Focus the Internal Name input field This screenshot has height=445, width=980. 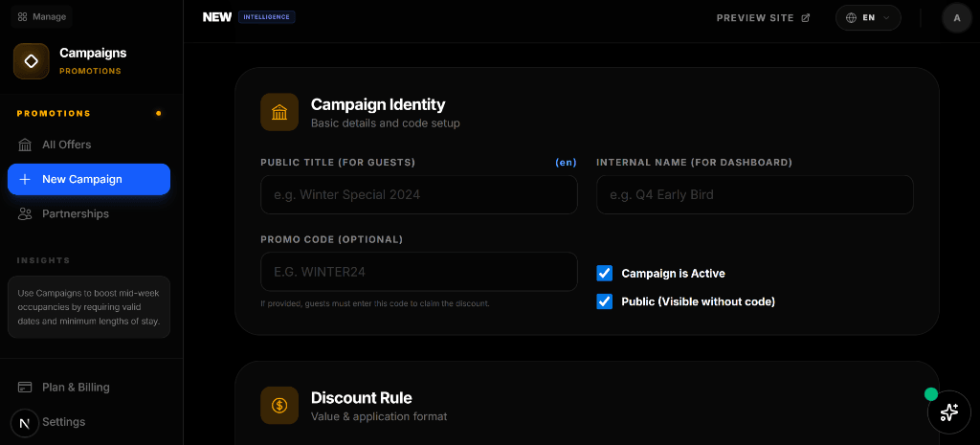point(755,195)
